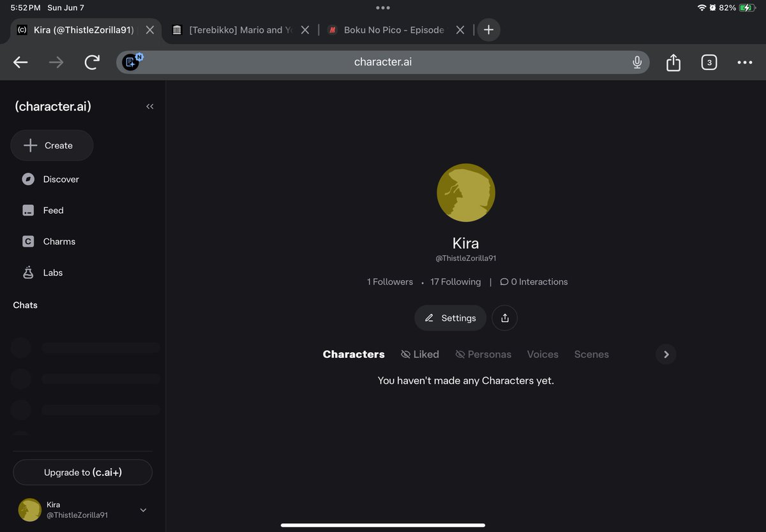Open the large Kira profile picture
This screenshot has height=532, width=766.
(466, 193)
